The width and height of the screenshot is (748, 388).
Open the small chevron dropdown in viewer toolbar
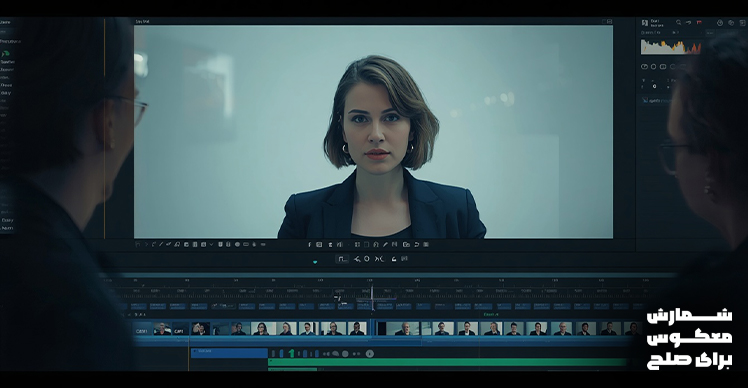pyautogui.click(x=211, y=244)
